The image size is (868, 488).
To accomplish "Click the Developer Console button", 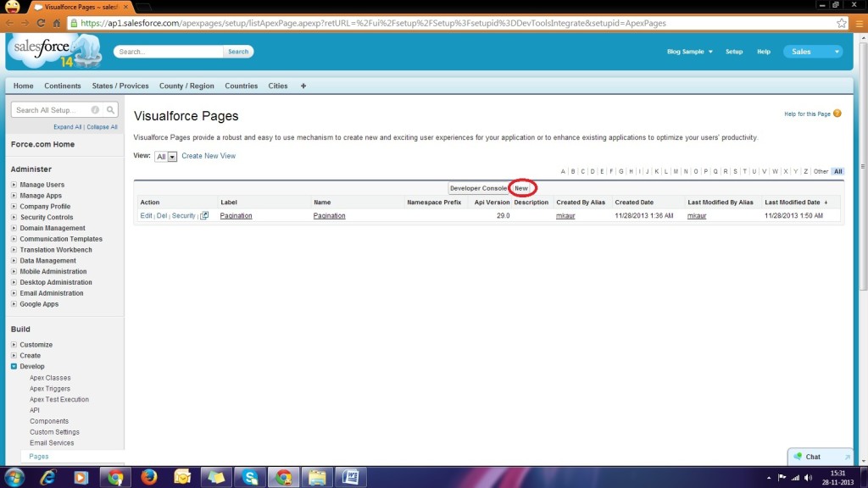I will click(x=478, y=188).
